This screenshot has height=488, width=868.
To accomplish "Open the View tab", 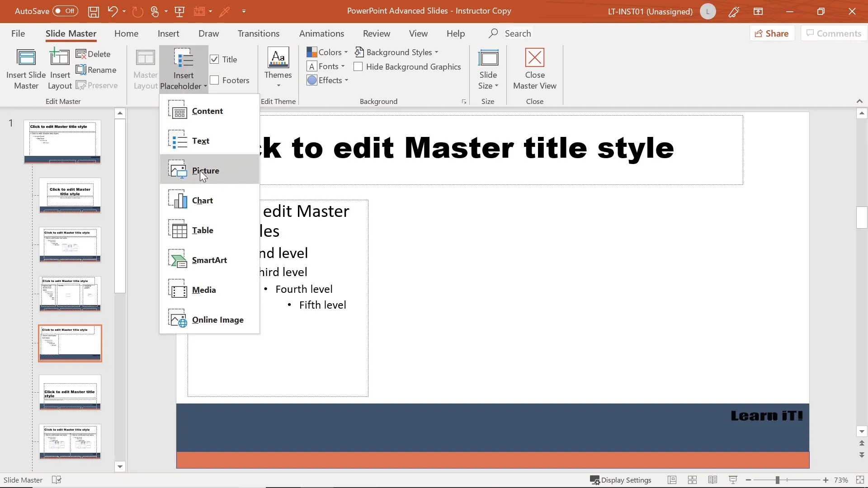I will [418, 33].
